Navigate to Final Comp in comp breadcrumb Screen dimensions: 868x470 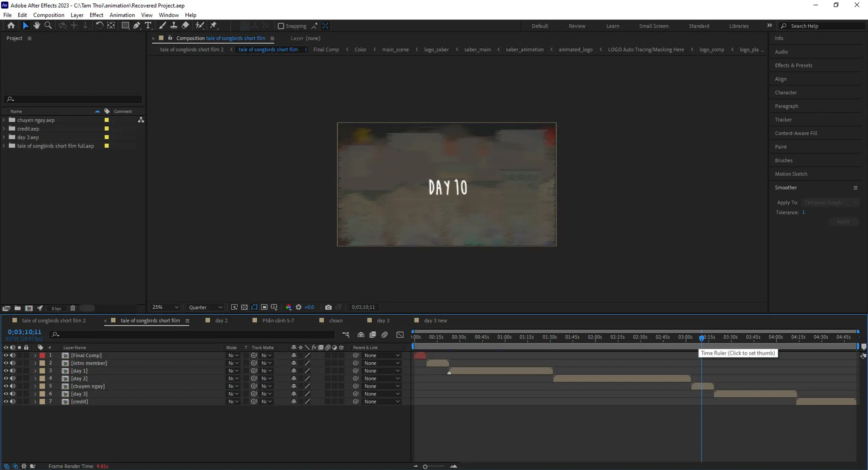326,50
